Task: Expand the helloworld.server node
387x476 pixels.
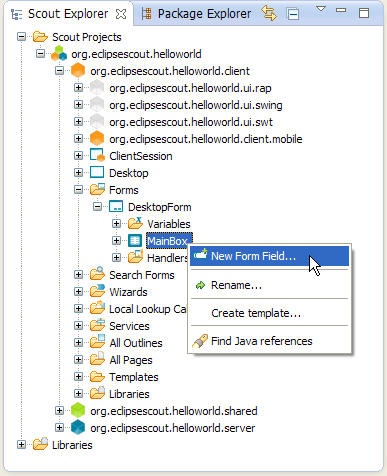Action: tap(59, 427)
